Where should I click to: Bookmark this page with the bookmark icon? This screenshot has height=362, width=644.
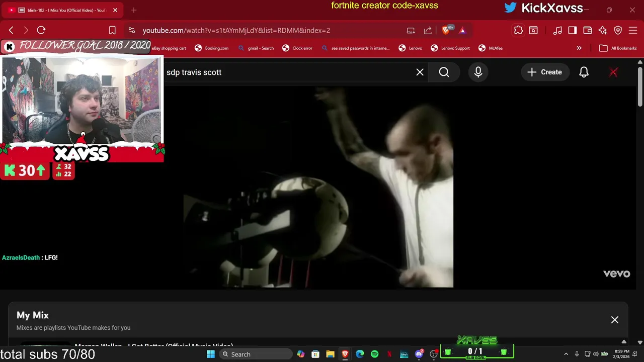point(112,30)
